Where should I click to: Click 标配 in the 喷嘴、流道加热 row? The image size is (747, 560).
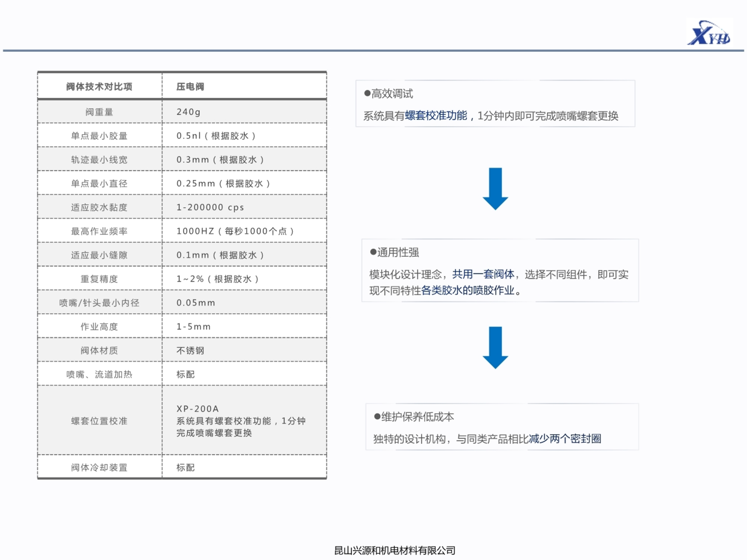point(185,374)
